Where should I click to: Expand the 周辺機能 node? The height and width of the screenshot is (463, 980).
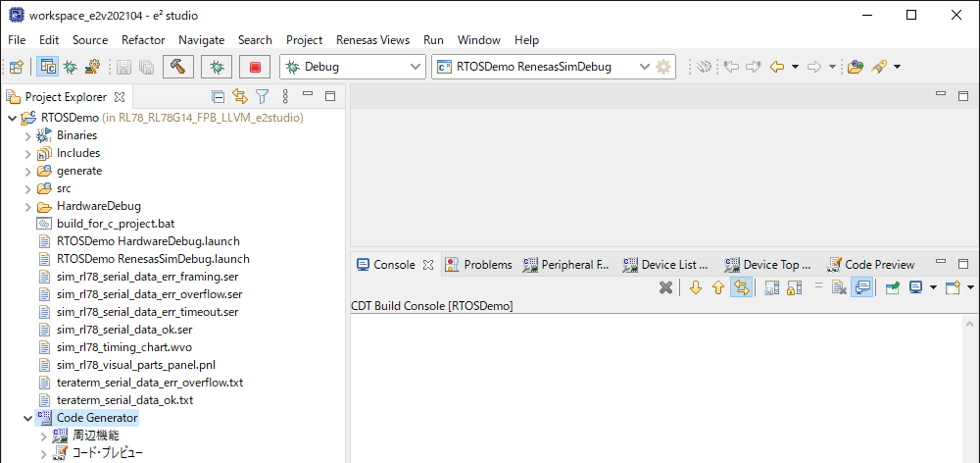click(x=43, y=436)
